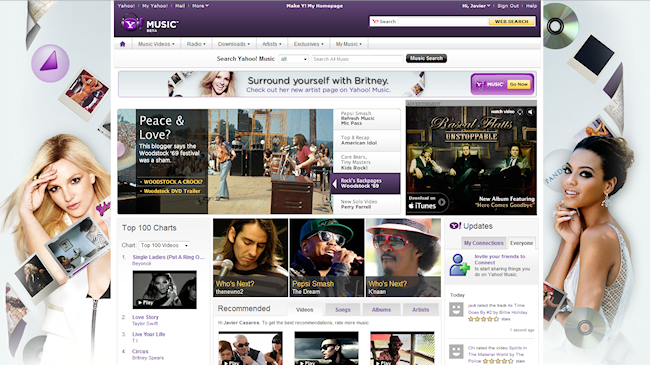Image resolution: width=650 pixels, height=365 pixels.
Task: Open the More dropdown in top bar
Action: tap(200, 6)
